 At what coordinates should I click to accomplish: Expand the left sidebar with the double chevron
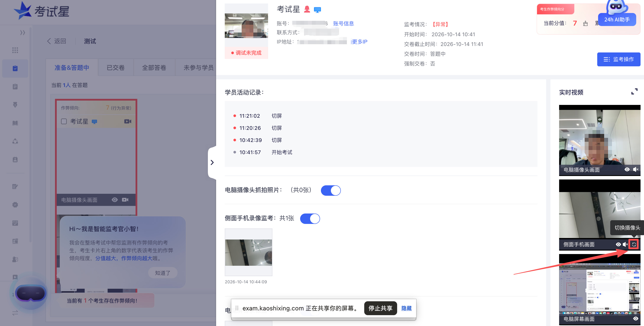click(x=23, y=33)
